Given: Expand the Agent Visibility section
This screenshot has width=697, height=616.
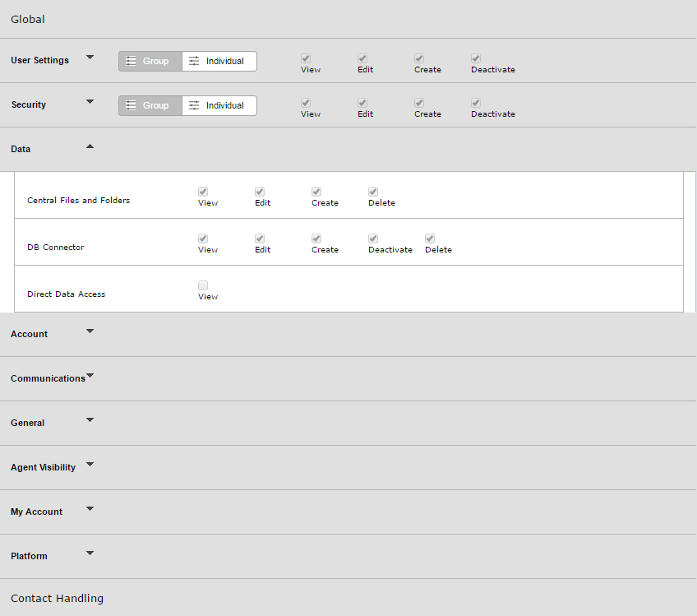Looking at the screenshot, I should [90, 465].
